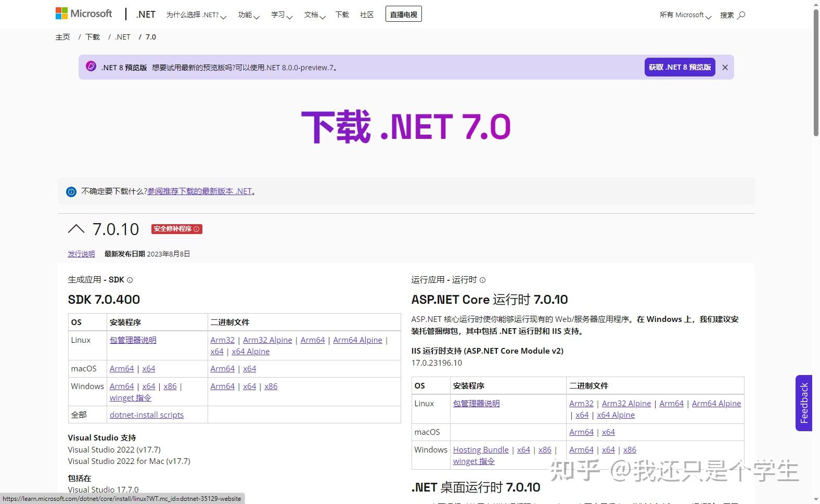Download ASP.NET Core Linux Arm64 Alpine binary
The height and width of the screenshot is (504, 820).
(x=716, y=404)
